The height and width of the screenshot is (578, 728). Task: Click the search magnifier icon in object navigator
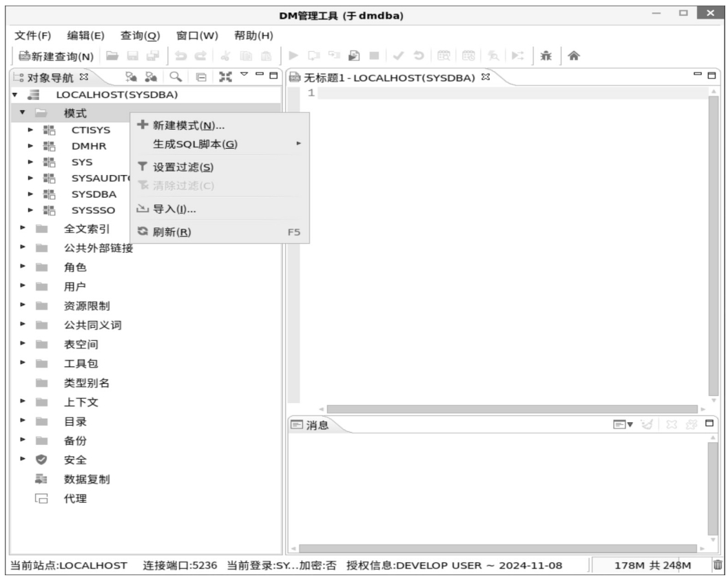(x=177, y=76)
